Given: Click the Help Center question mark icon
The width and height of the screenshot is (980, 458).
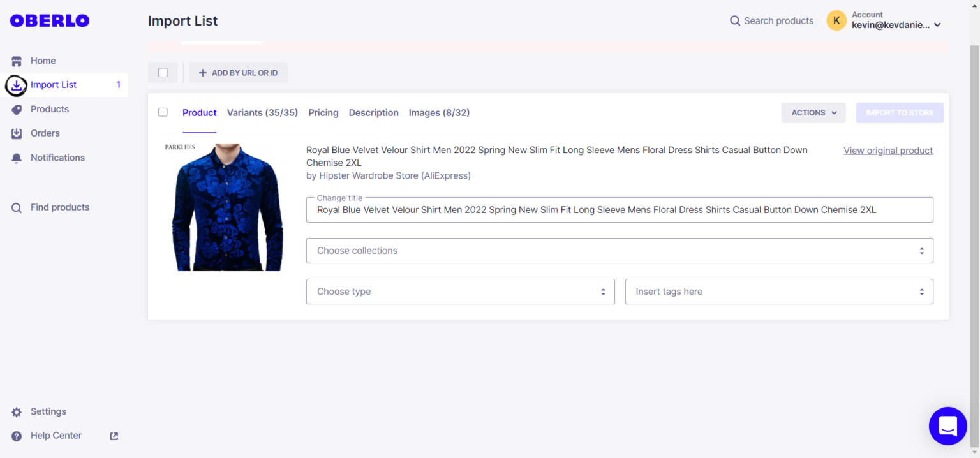Looking at the screenshot, I should pyautogui.click(x=17, y=436).
